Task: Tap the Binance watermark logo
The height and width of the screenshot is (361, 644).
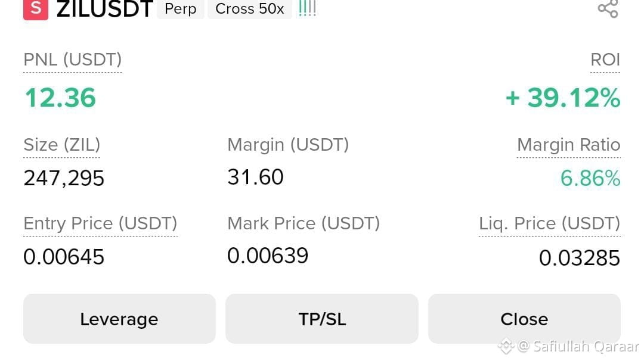Action: click(506, 346)
